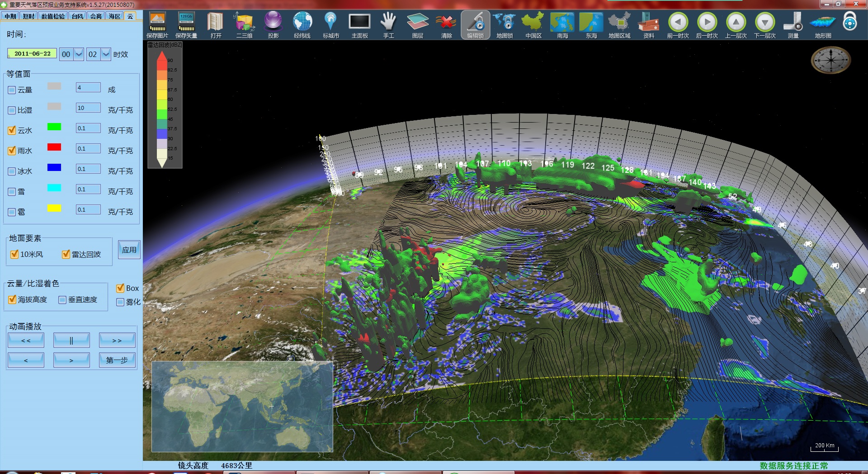Enable the 垂直速度 vertical velocity checkbox

pos(62,300)
